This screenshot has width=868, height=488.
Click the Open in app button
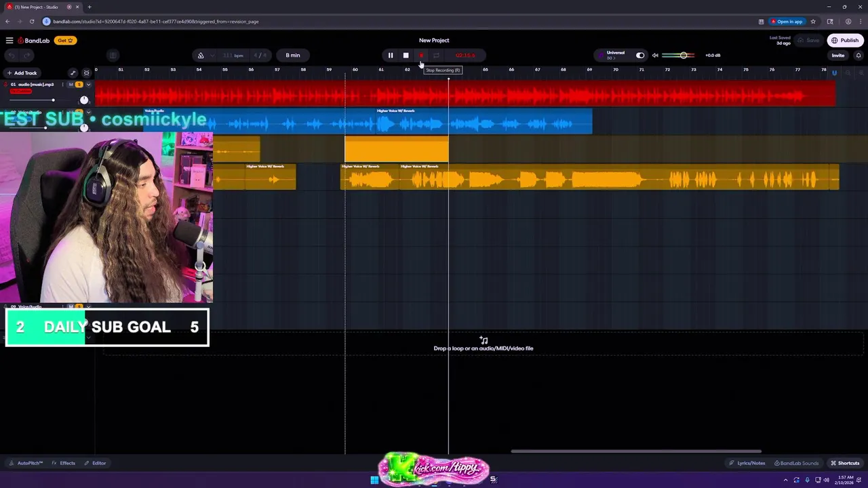787,22
